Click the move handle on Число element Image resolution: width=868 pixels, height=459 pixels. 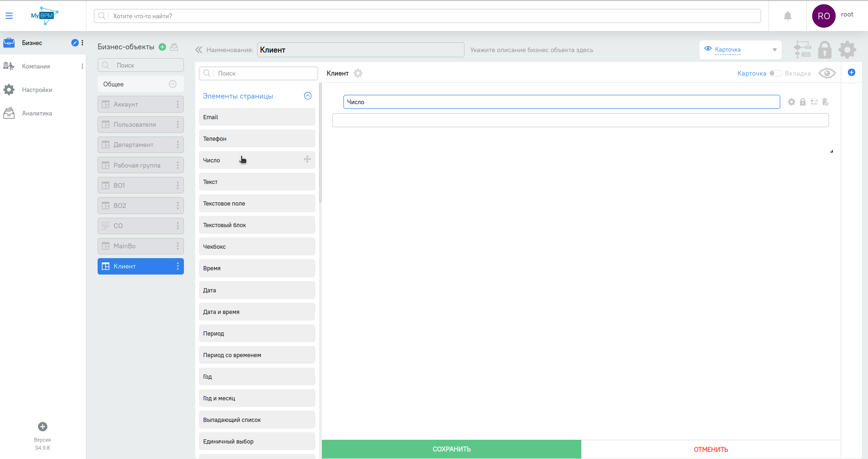[307, 159]
